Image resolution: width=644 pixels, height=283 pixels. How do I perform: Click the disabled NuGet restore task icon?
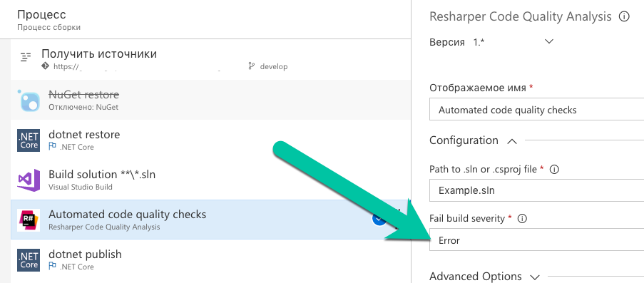[29, 101]
